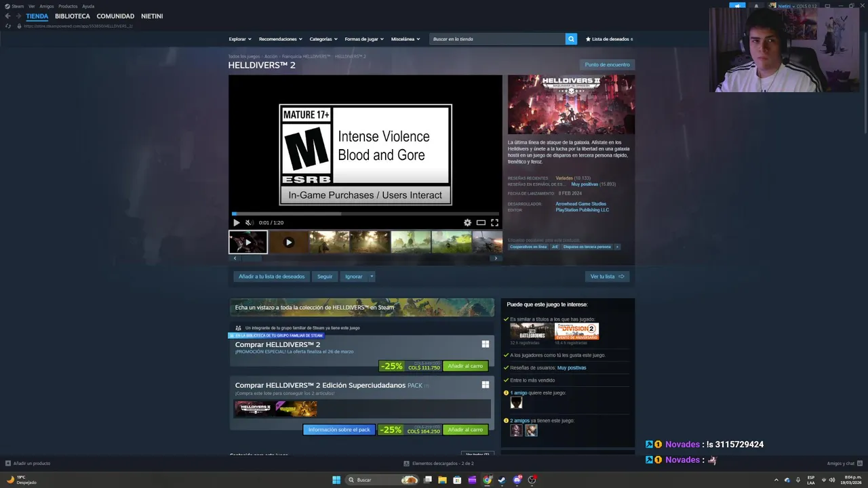The image size is (868, 488).
Task: Open Lista de deseados link
Action: click(610, 39)
